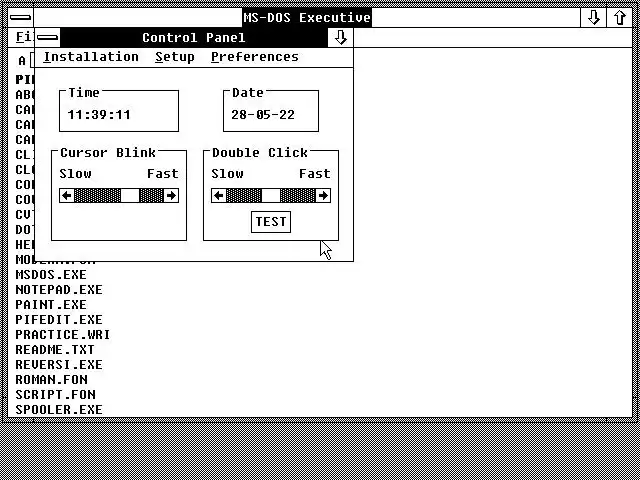Open the partly hidden File menu of MS-DOS Executive
The width and height of the screenshot is (640, 480).
tap(24, 37)
